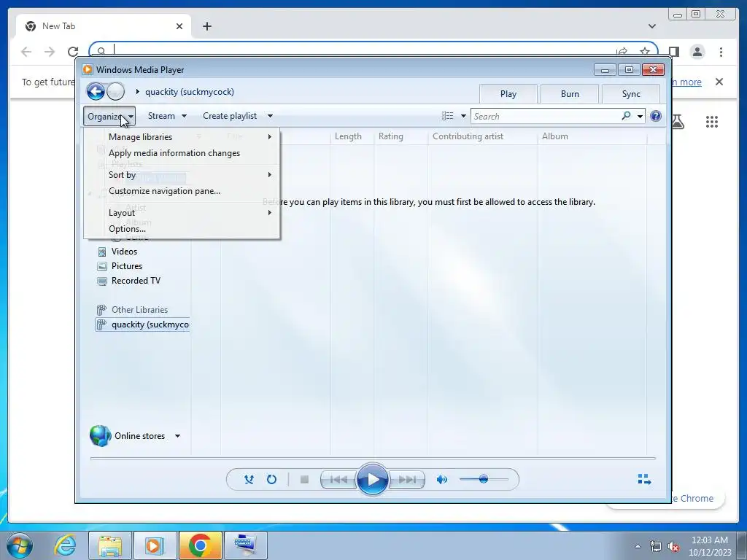Open the Sync tab

tap(631, 94)
